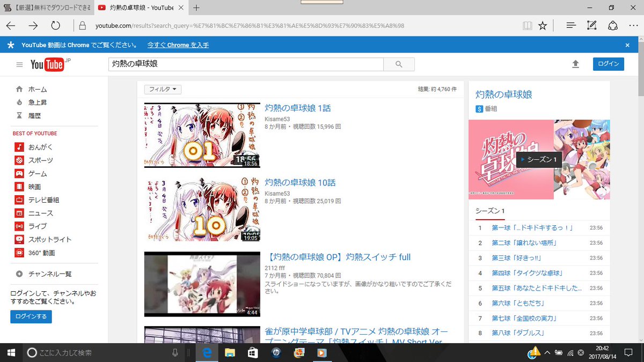Open the Edge share icon
Image resolution: width=644 pixels, height=362 pixels.
point(613,26)
